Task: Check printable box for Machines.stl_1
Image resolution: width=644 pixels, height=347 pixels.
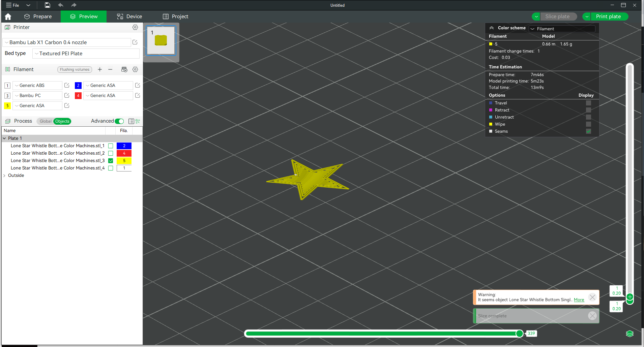Action: (x=111, y=146)
